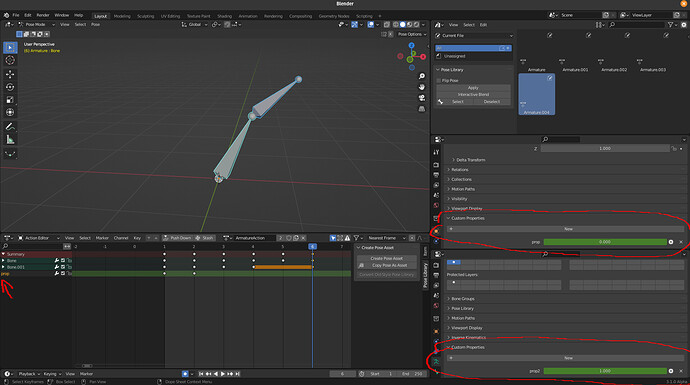Expand the Relations panel

pos(459,170)
